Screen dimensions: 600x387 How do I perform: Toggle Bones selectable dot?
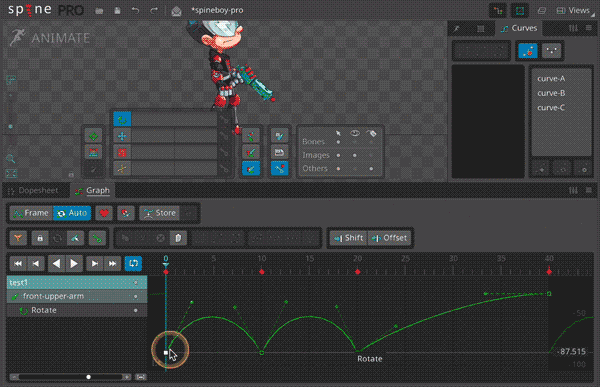pyautogui.click(x=338, y=142)
